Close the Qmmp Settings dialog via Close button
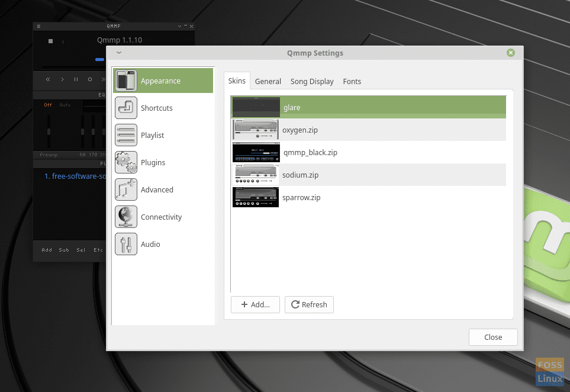This screenshot has width=570, height=392. (x=493, y=337)
